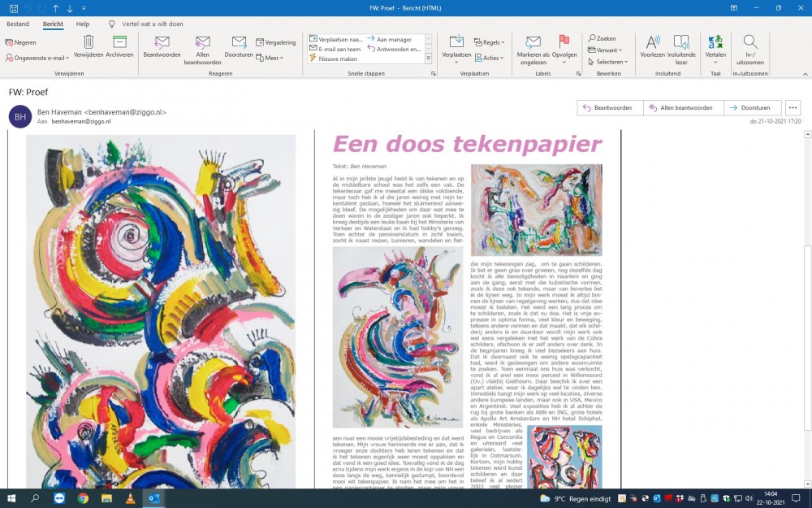This screenshot has height=508, width=812.
Task: Flag the message with the Opvolgen flag
Action: (x=564, y=49)
